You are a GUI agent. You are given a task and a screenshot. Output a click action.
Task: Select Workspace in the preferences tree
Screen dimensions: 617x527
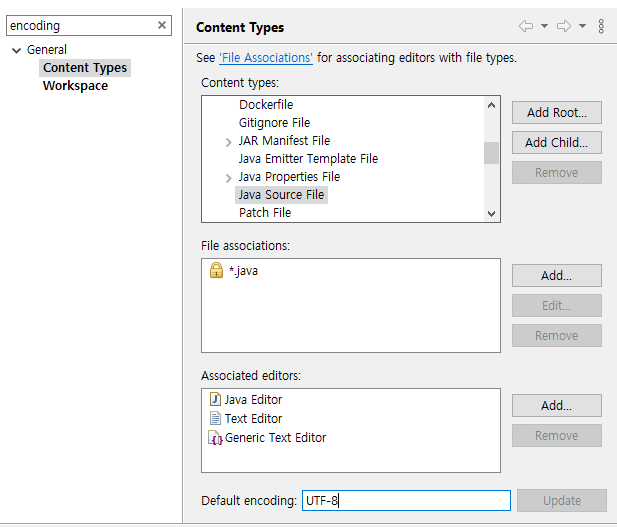pos(75,86)
